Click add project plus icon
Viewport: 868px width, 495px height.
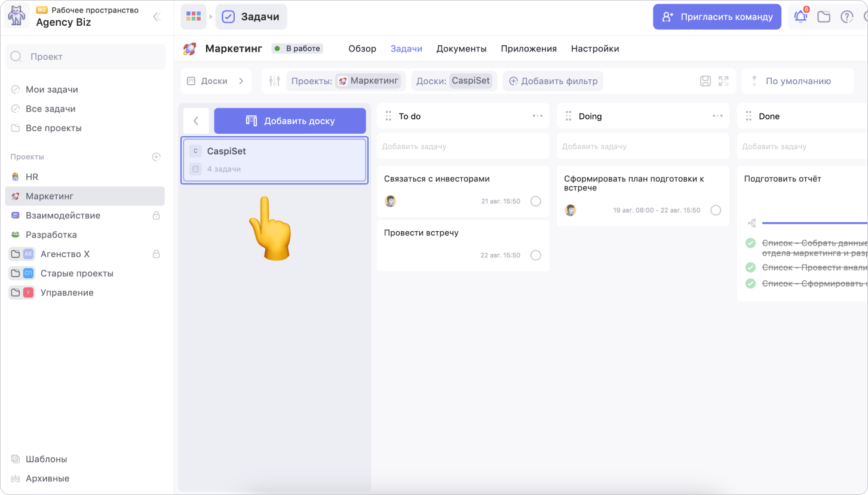coord(156,157)
